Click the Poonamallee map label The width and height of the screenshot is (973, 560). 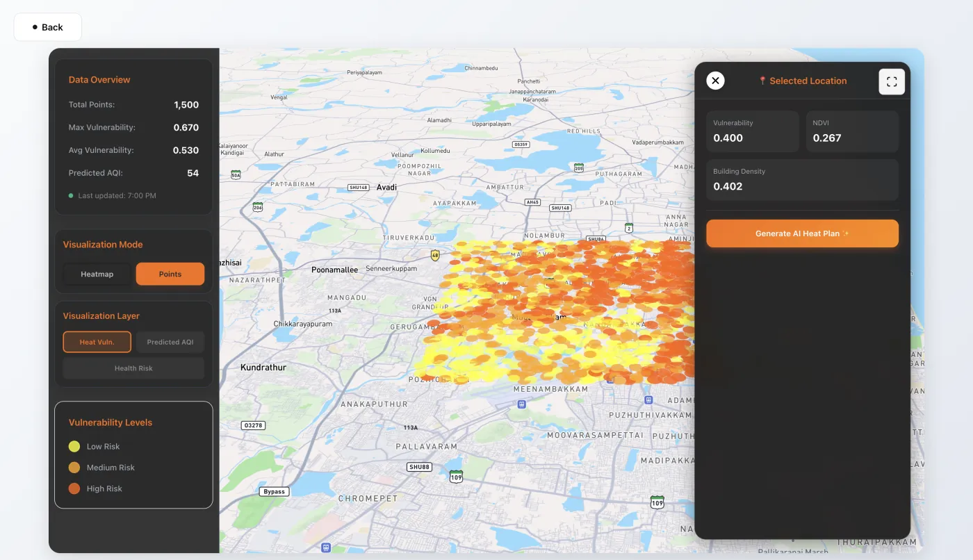click(335, 270)
